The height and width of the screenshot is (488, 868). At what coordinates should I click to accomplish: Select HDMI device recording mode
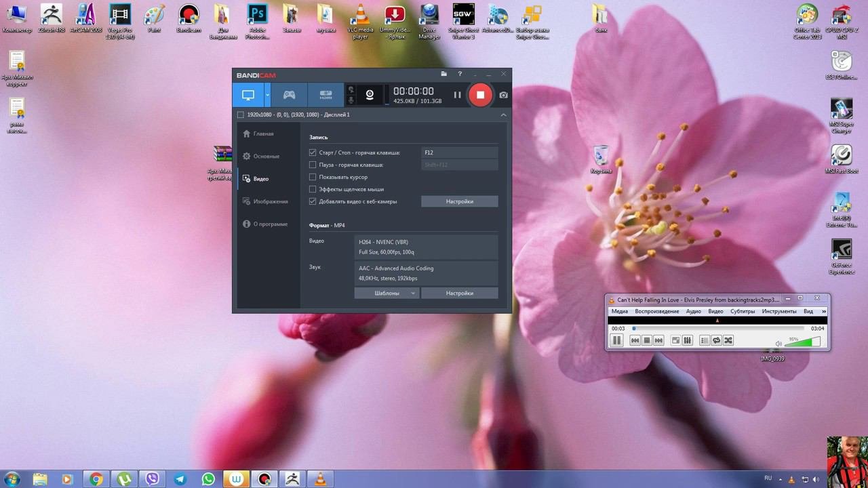[325, 95]
